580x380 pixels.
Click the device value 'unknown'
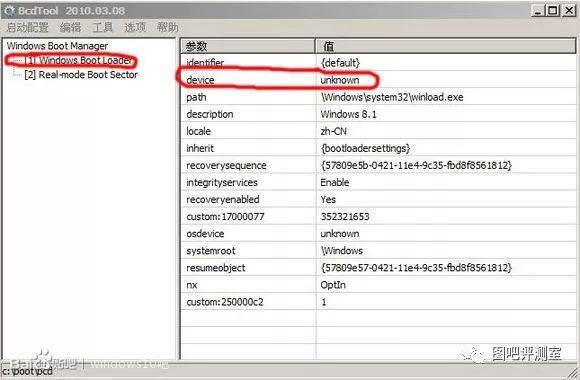tap(340, 80)
